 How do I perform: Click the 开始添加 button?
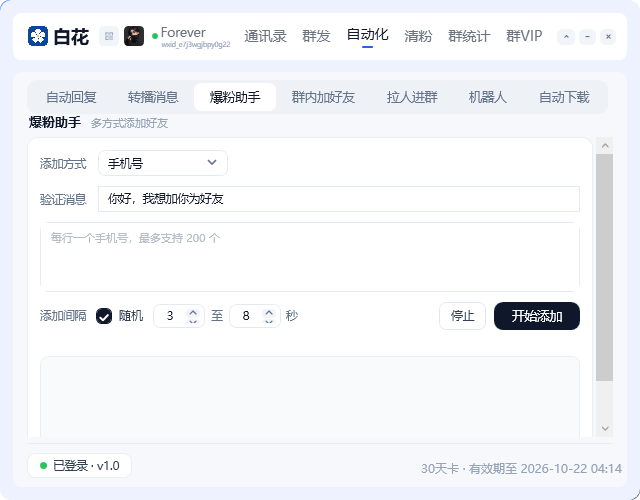point(537,316)
